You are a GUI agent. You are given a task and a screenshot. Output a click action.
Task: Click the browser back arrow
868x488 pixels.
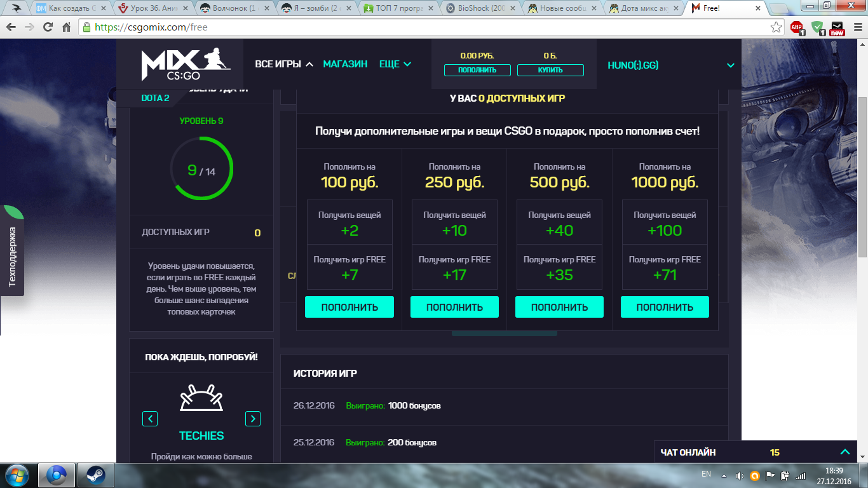tap(11, 27)
